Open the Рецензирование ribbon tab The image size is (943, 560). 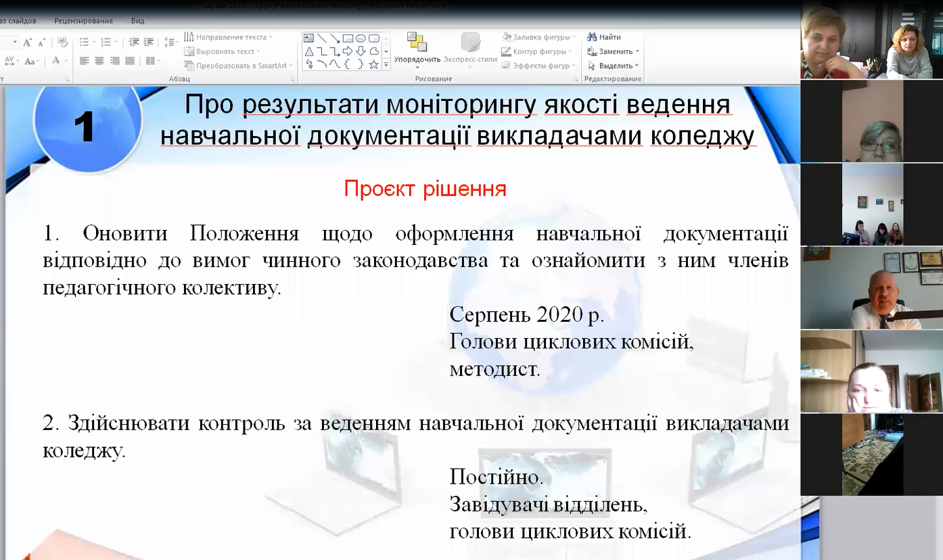[x=84, y=21]
